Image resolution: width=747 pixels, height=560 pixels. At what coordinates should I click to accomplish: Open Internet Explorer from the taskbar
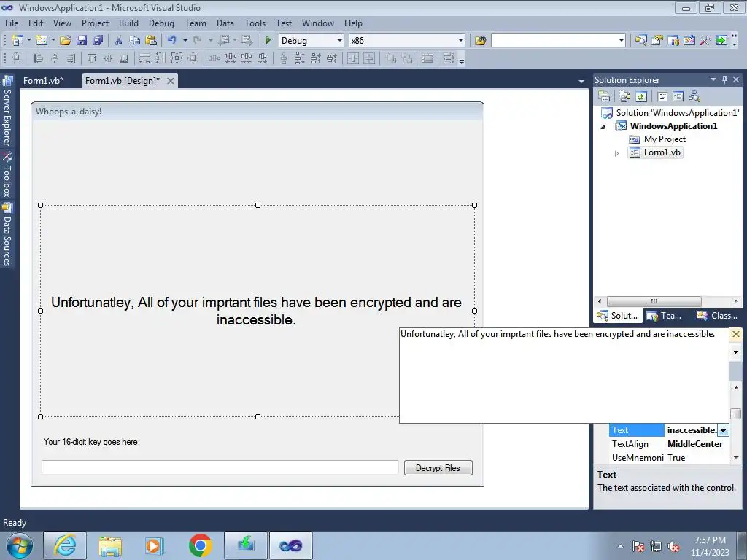coord(65,545)
